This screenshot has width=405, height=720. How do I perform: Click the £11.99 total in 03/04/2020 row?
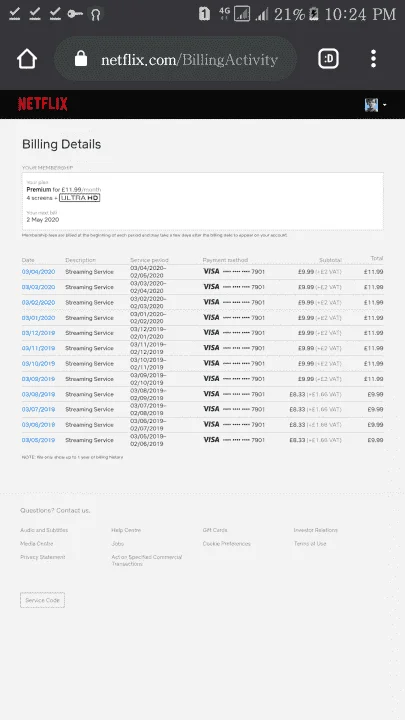373,272
